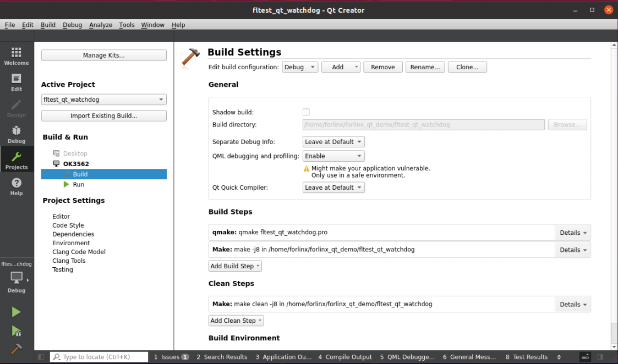
Task: Open the Compile Output pane tab
Action: click(x=345, y=357)
